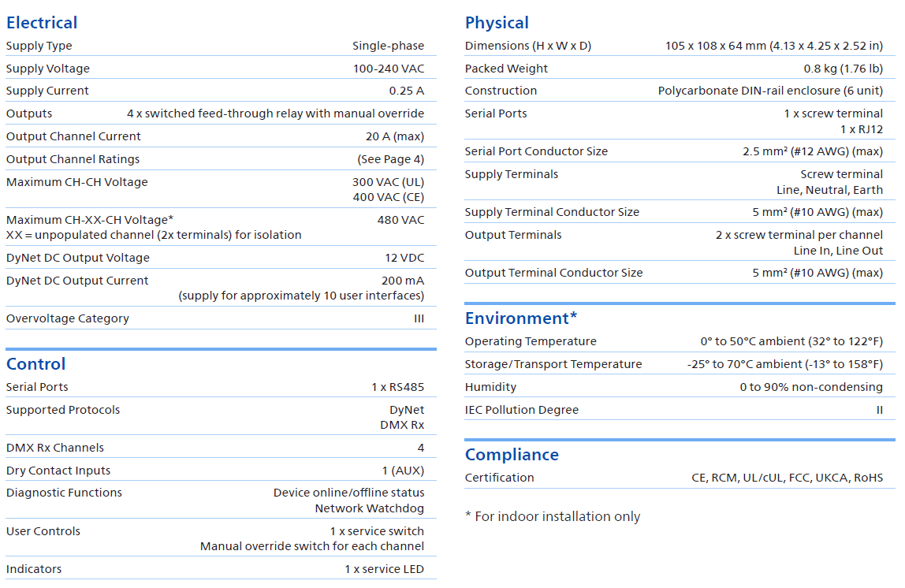905x588 pixels.
Task: Select the Physical section heading
Action: [497, 23]
